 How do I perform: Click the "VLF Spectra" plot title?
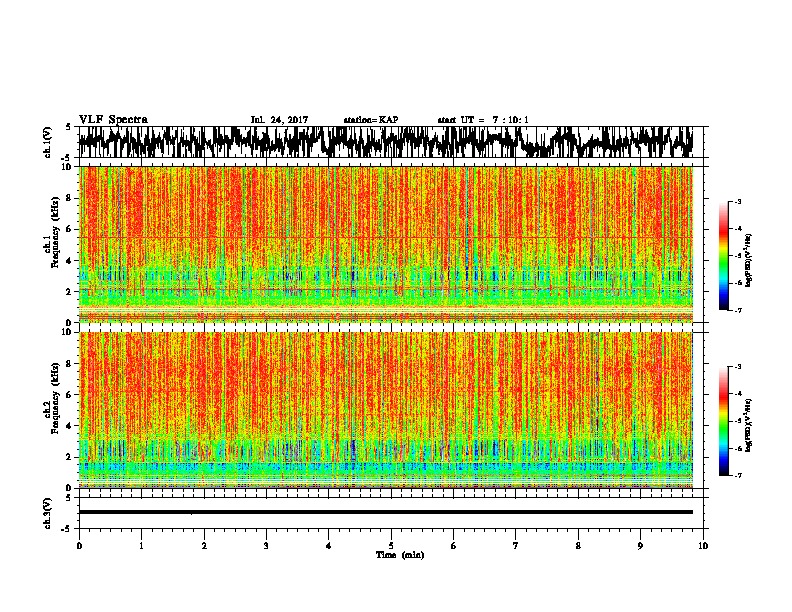point(113,120)
